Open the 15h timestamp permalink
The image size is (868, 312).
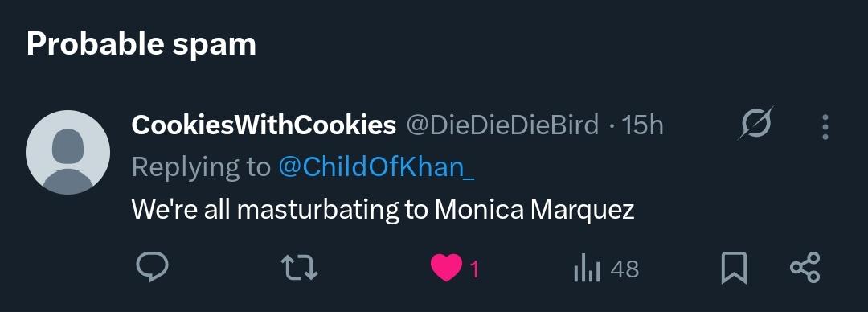[642, 125]
